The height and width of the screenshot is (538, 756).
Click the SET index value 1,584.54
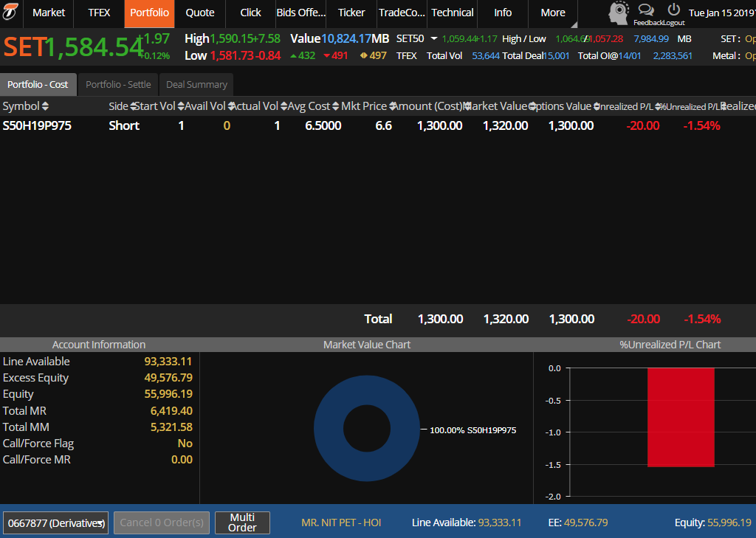point(94,47)
